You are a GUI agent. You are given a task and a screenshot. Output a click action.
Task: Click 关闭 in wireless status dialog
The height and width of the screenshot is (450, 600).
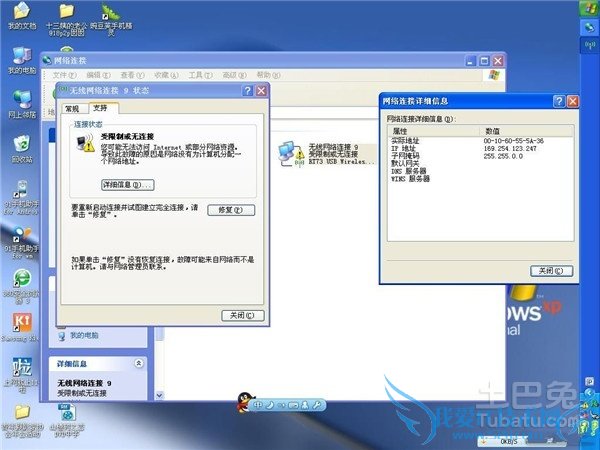(243, 315)
